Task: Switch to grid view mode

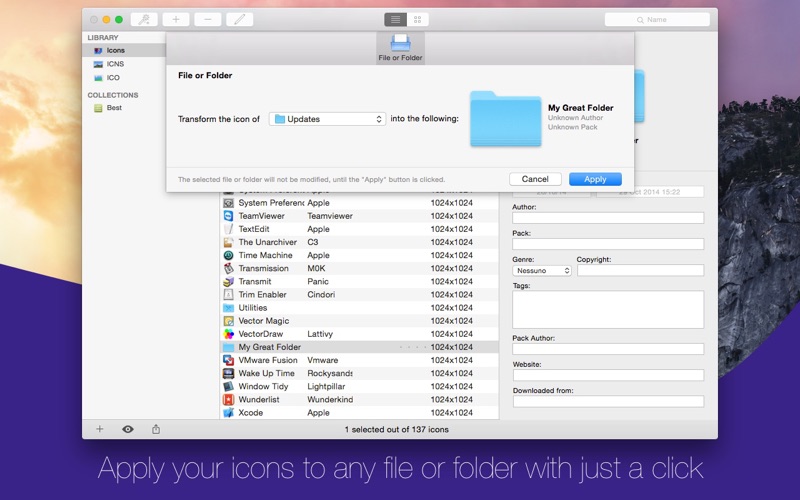Action: point(417,19)
